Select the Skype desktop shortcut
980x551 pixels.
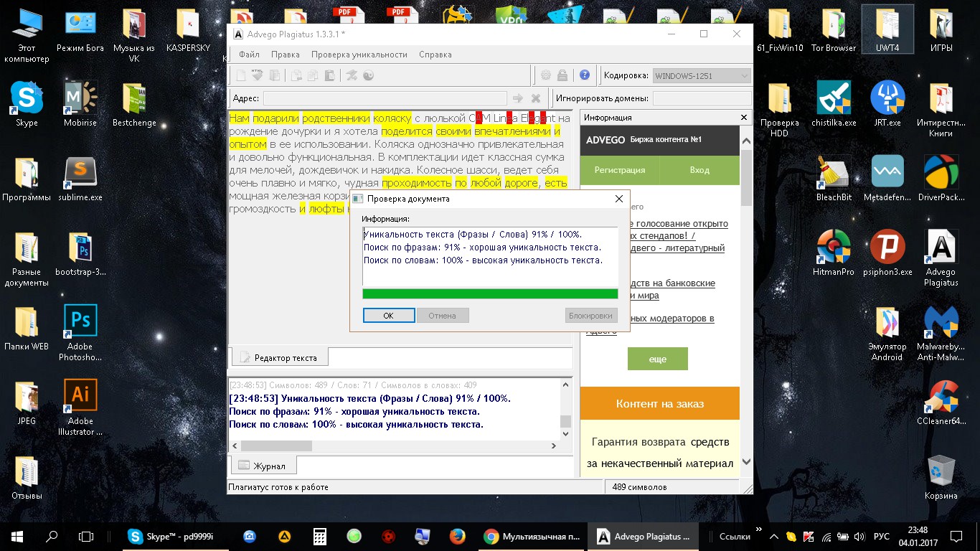(x=27, y=105)
